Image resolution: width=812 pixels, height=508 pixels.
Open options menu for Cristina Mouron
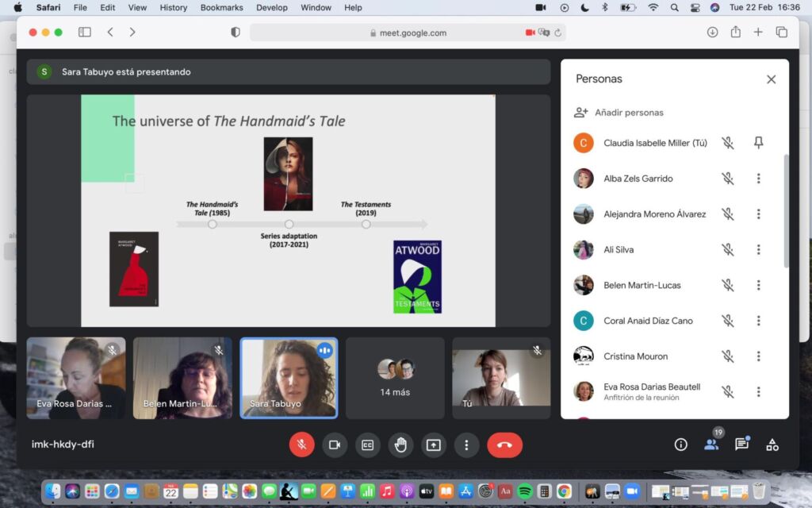[758, 356]
